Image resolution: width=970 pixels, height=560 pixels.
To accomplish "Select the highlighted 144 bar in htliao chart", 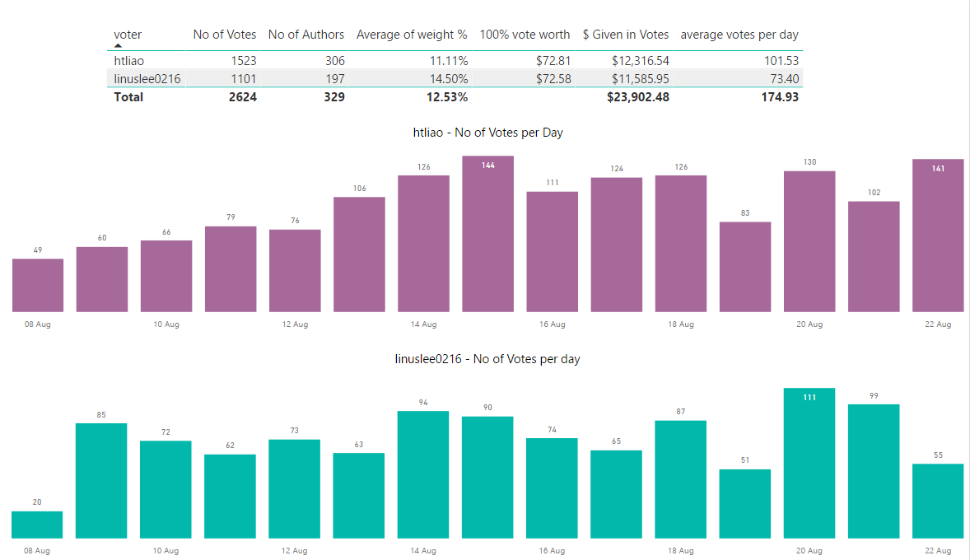I will coord(487,235).
